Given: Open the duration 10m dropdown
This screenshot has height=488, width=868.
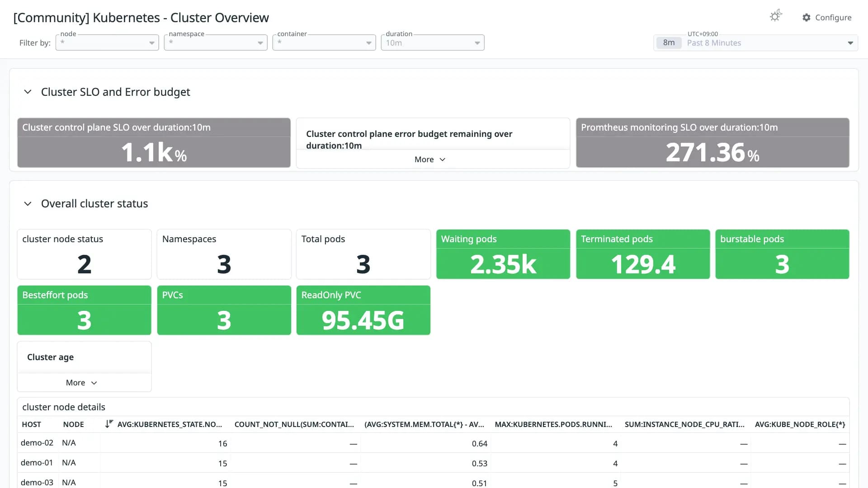Looking at the screenshot, I should pyautogui.click(x=433, y=42).
